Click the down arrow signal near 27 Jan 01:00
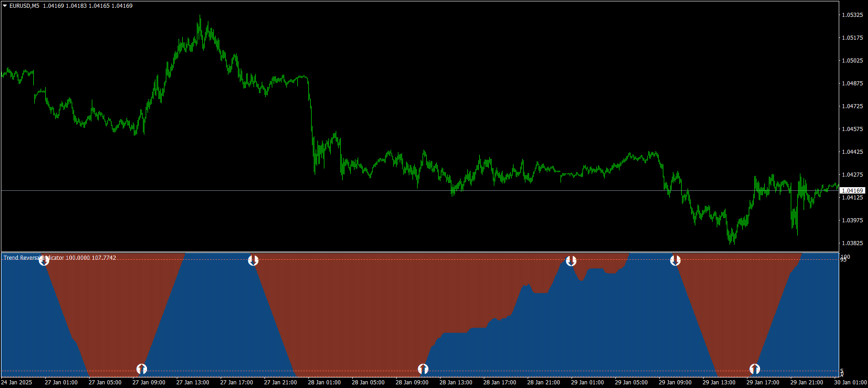The width and height of the screenshot is (868, 388). click(44, 261)
